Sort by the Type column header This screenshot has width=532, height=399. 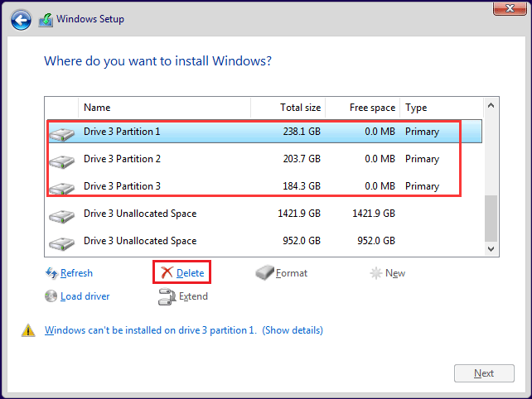pos(442,108)
